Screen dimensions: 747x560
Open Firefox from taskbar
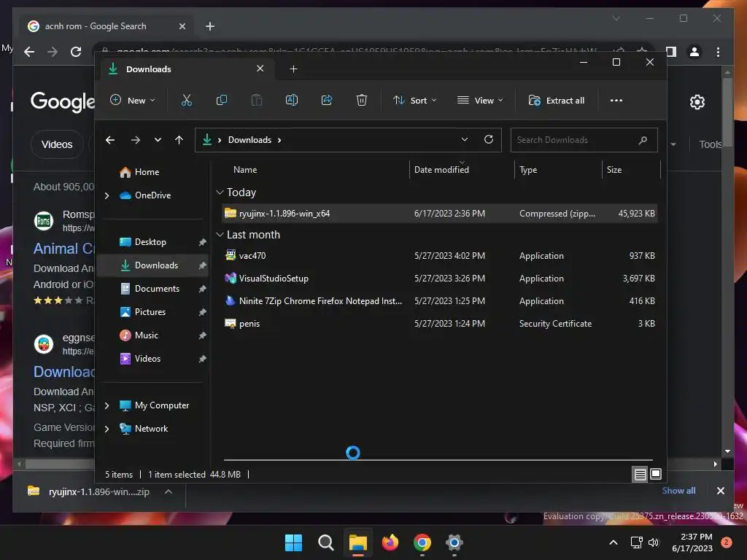(390, 542)
